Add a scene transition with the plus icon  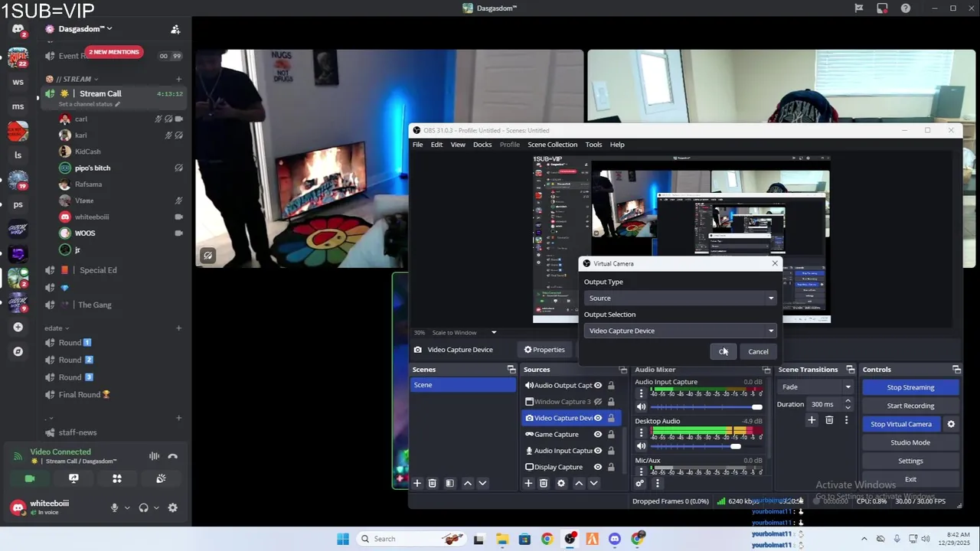click(x=812, y=420)
